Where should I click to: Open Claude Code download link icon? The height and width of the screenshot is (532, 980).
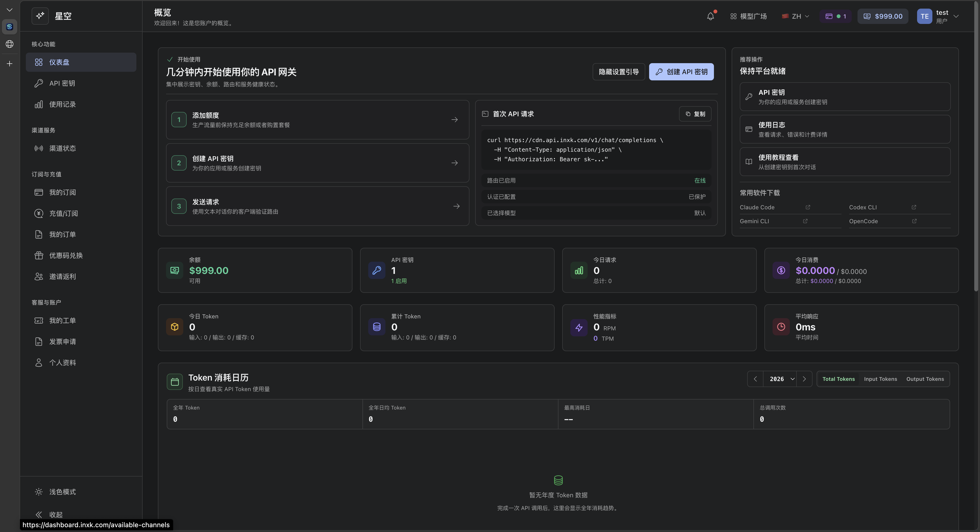tap(808, 207)
